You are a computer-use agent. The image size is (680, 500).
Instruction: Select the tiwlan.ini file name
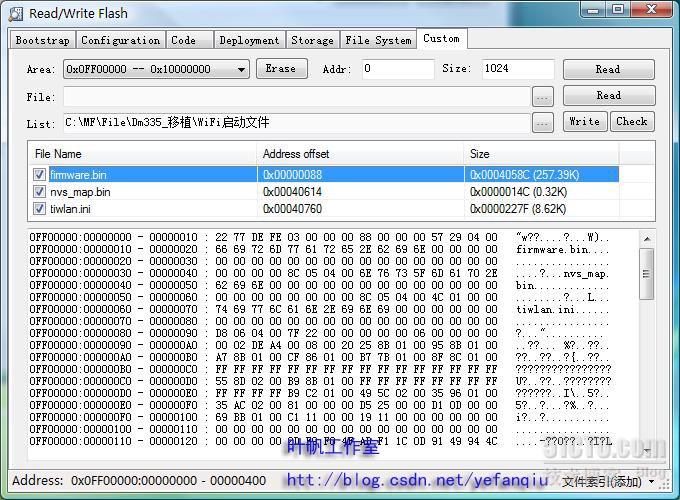coord(70,209)
